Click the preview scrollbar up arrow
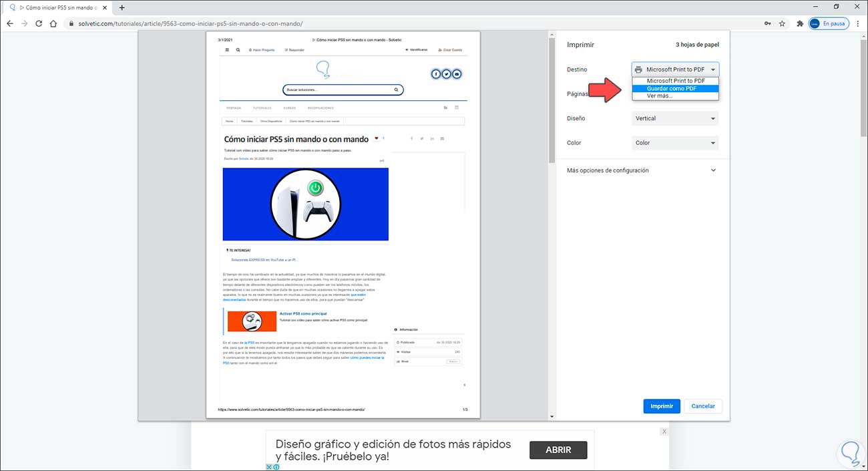The width and height of the screenshot is (868, 471). [551, 34]
